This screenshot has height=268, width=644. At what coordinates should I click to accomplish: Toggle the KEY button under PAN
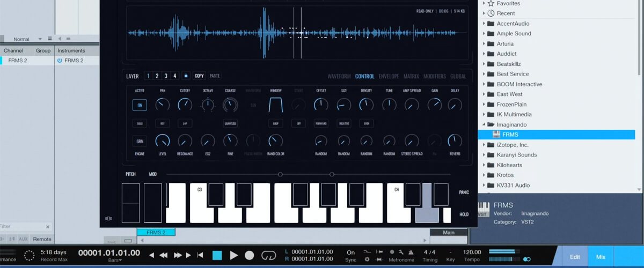pyautogui.click(x=162, y=123)
